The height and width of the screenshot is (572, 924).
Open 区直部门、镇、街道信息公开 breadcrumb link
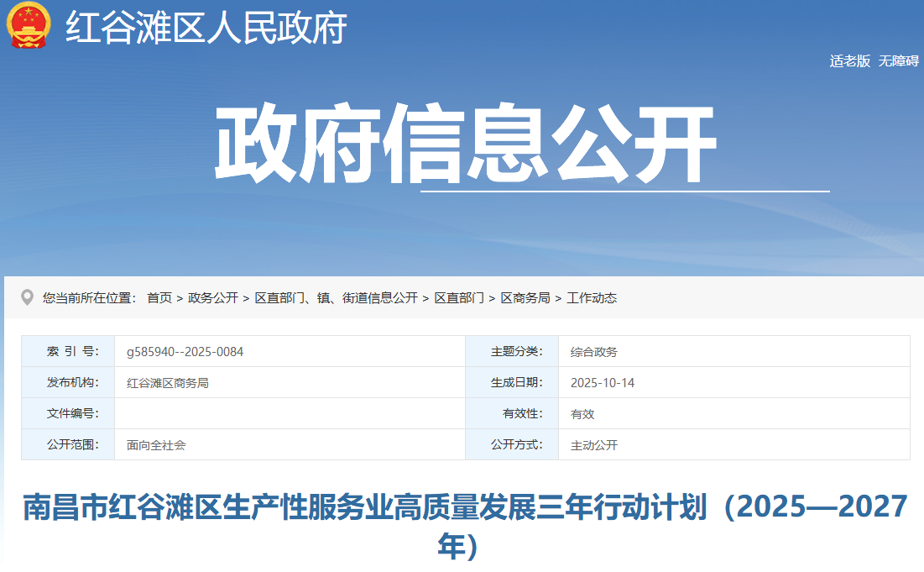tap(336, 298)
